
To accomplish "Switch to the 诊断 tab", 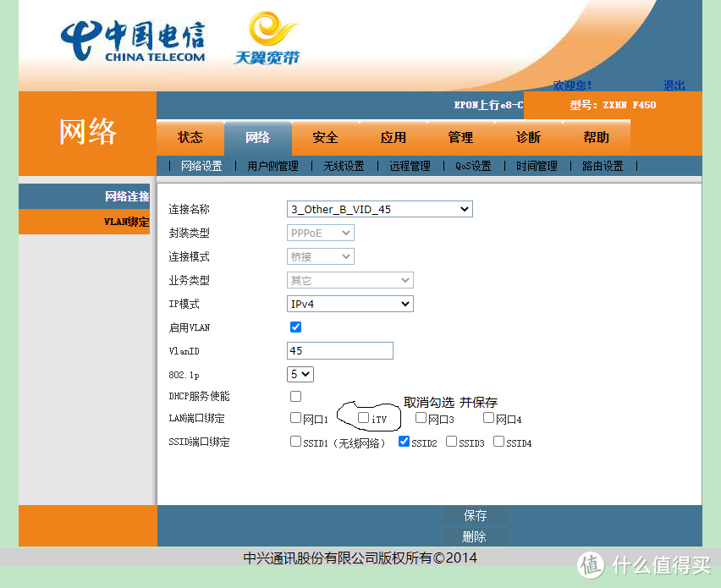I will click(527, 136).
